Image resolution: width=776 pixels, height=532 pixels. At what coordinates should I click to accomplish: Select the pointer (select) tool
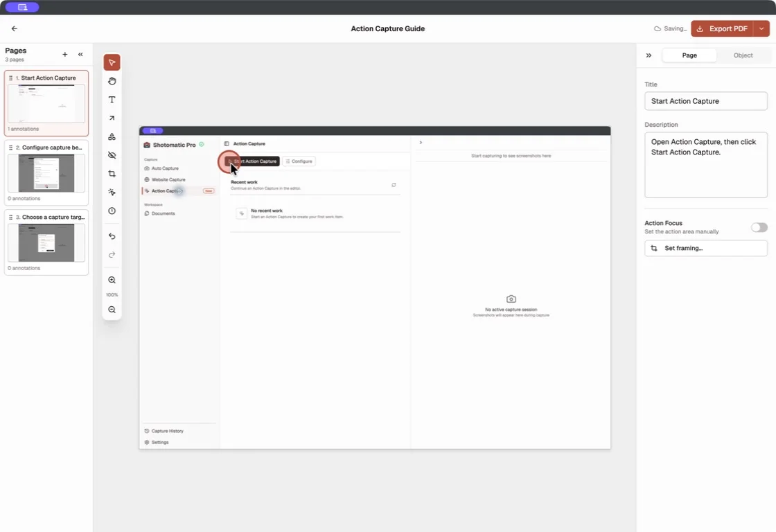pyautogui.click(x=112, y=62)
